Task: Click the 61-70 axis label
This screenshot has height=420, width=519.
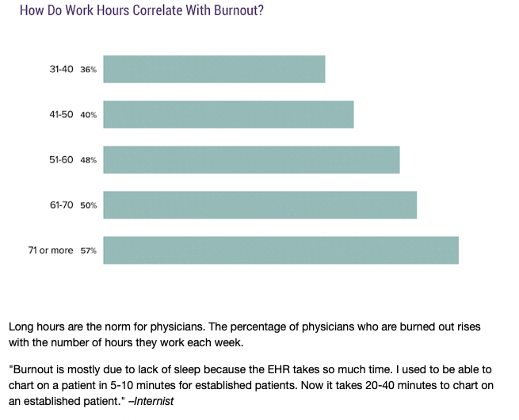Action: tap(62, 205)
